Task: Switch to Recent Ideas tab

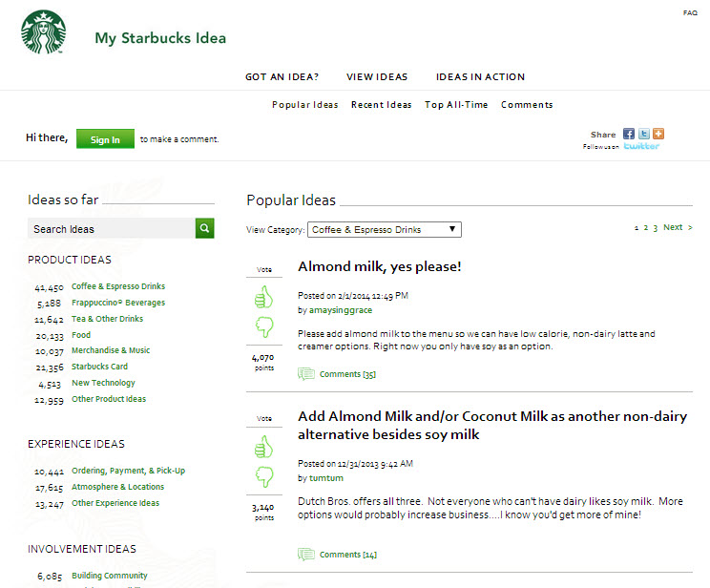Action: 382,105
